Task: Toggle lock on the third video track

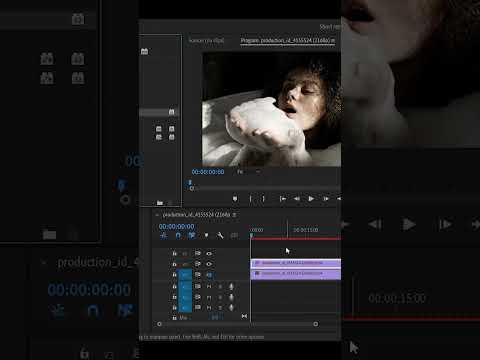Action: [174, 275]
